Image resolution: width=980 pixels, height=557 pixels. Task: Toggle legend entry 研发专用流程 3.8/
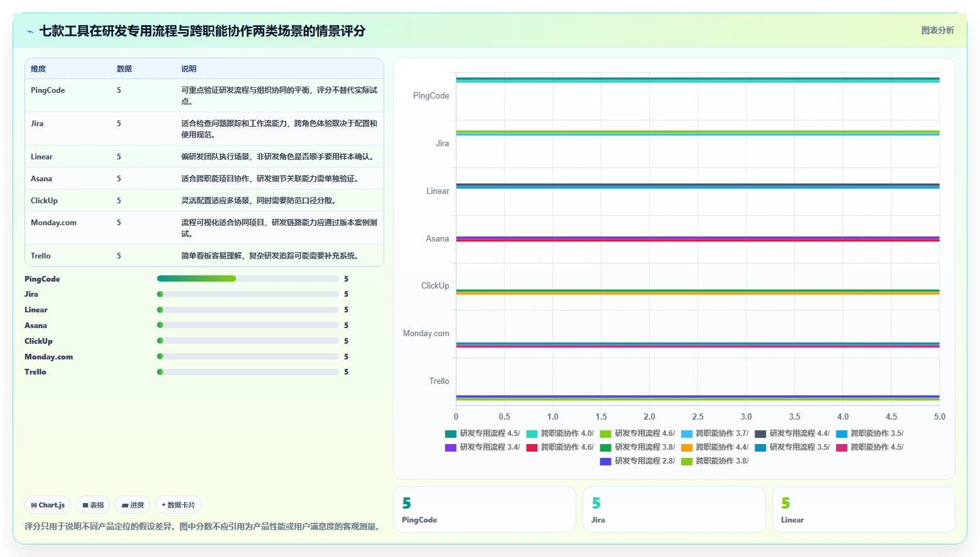(637, 447)
